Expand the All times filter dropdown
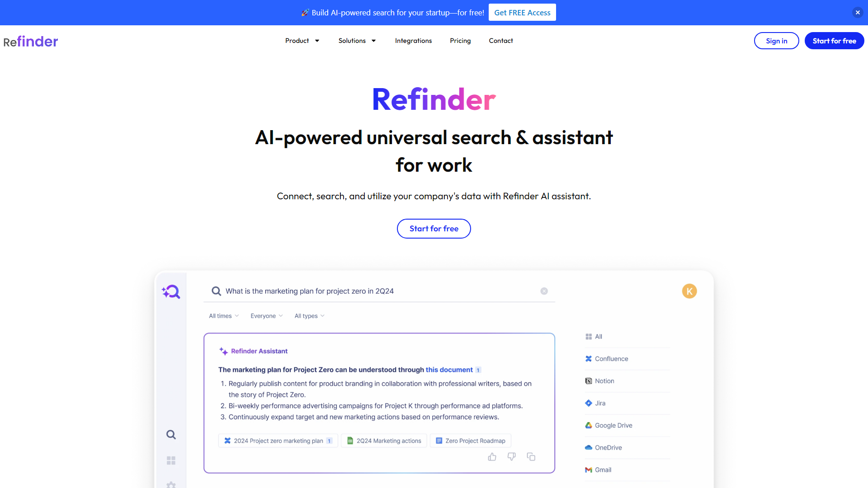This screenshot has height=488, width=868. pyautogui.click(x=223, y=316)
